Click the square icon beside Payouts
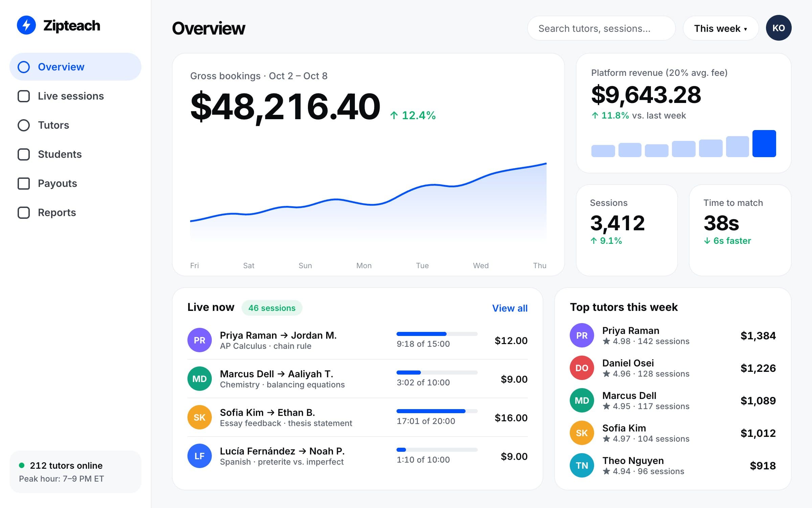 click(24, 184)
